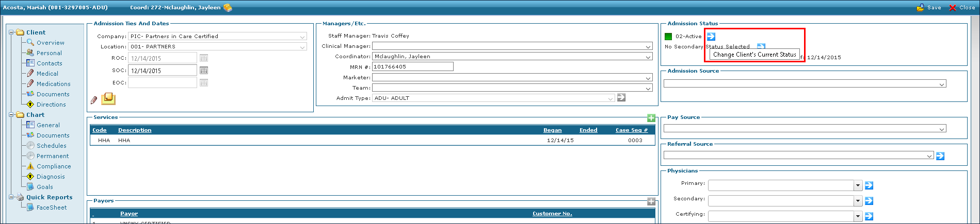Click the Save button
Image resolution: width=980 pixels, height=224 pixels.
click(928, 8)
